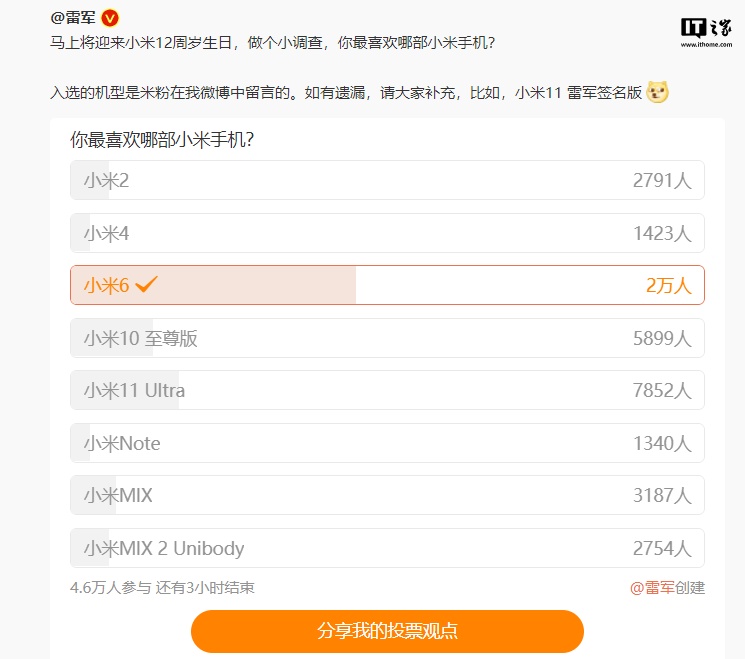Select the 小米4 poll option
The height and width of the screenshot is (659, 745).
coord(387,233)
